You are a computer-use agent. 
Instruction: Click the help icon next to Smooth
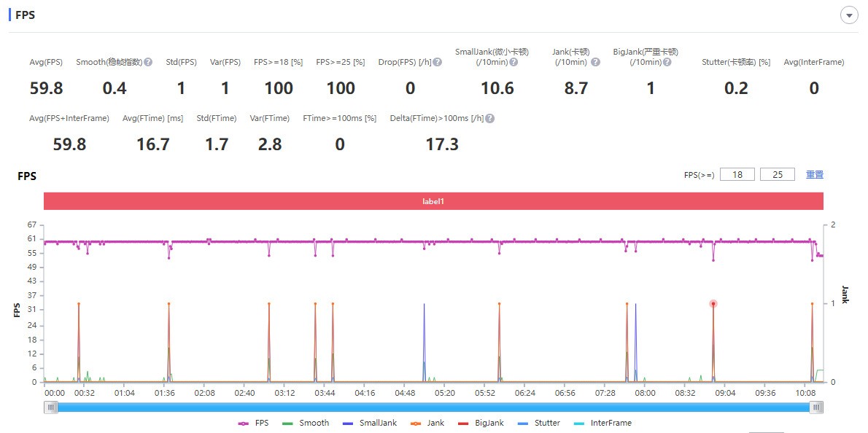coord(148,63)
